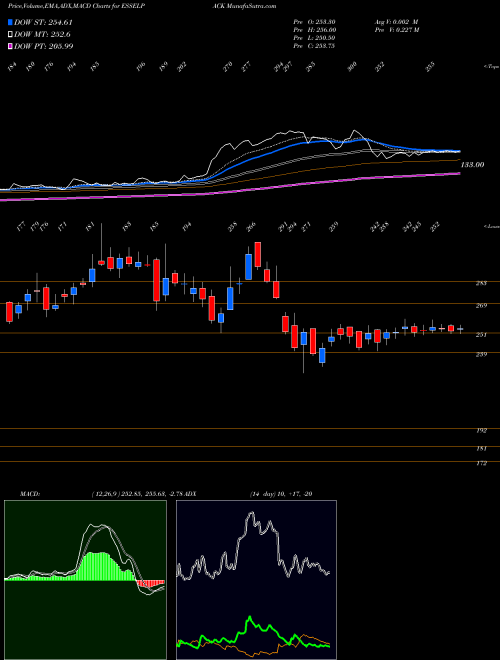Click the blue DOW ST legend swatch
This screenshot has height=660, width=500.
point(10,22)
